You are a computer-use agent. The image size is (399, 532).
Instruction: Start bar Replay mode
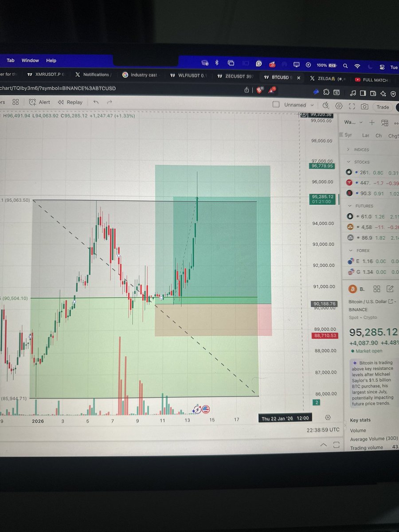point(69,102)
